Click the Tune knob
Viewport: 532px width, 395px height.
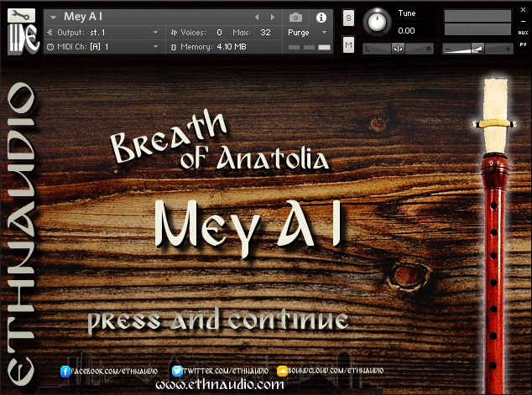pyautogui.click(x=377, y=22)
